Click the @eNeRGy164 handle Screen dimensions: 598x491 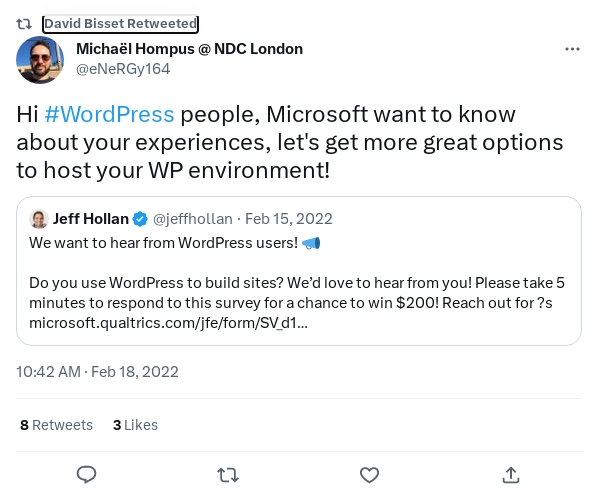123,69
